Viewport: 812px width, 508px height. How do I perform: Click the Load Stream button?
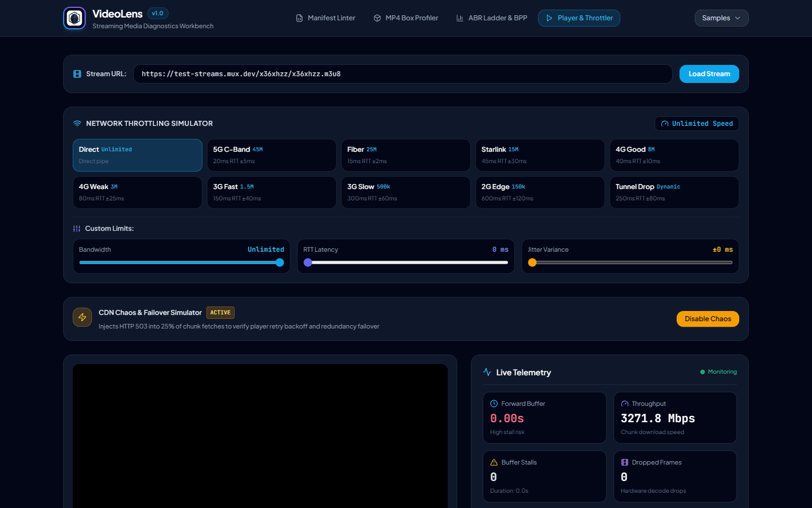click(x=709, y=74)
